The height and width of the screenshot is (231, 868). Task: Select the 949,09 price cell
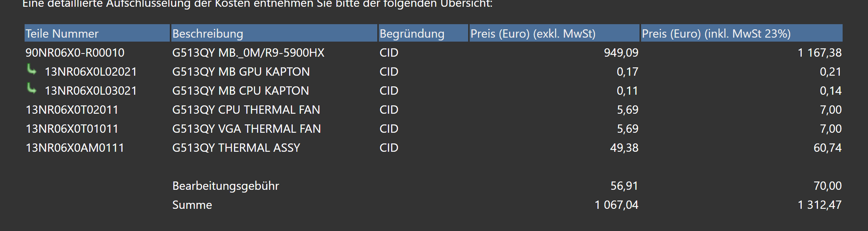[x=621, y=53]
